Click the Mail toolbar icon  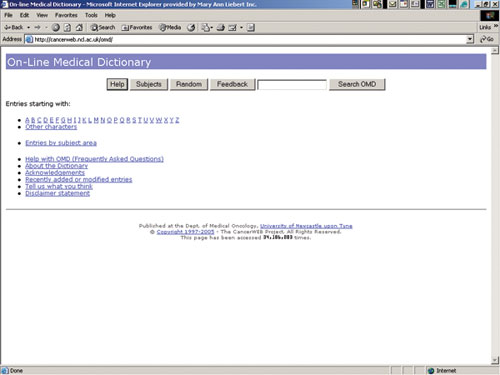206,27
